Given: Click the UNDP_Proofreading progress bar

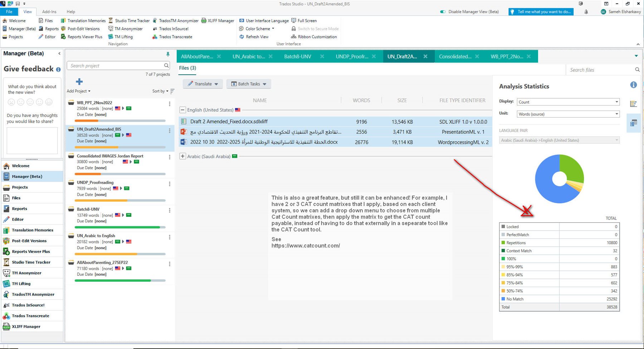Looking at the screenshot, I should pos(120,201).
